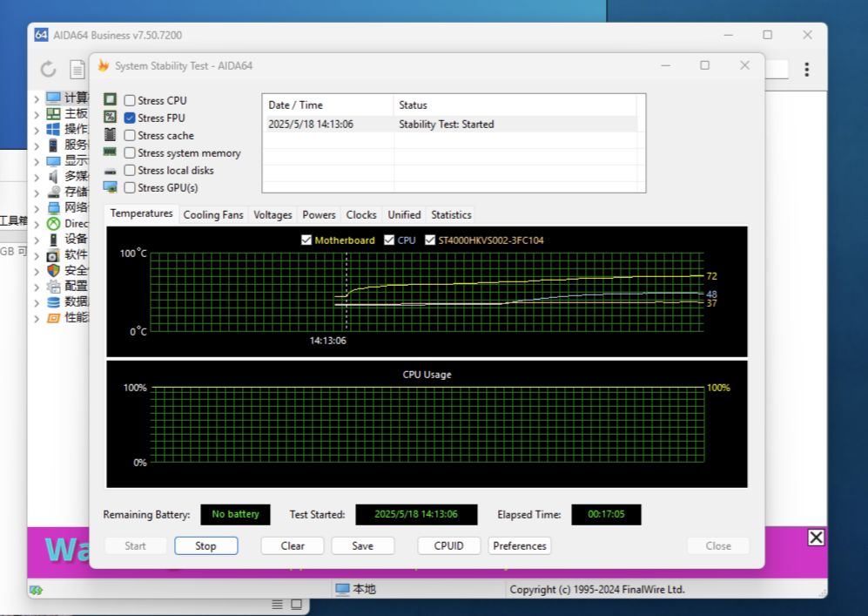
Task: Expand the computer tree node at top
Action: [x=37, y=98]
